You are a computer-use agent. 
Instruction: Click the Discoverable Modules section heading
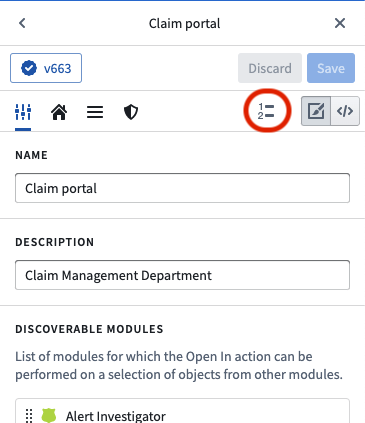click(x=89, y=329)
